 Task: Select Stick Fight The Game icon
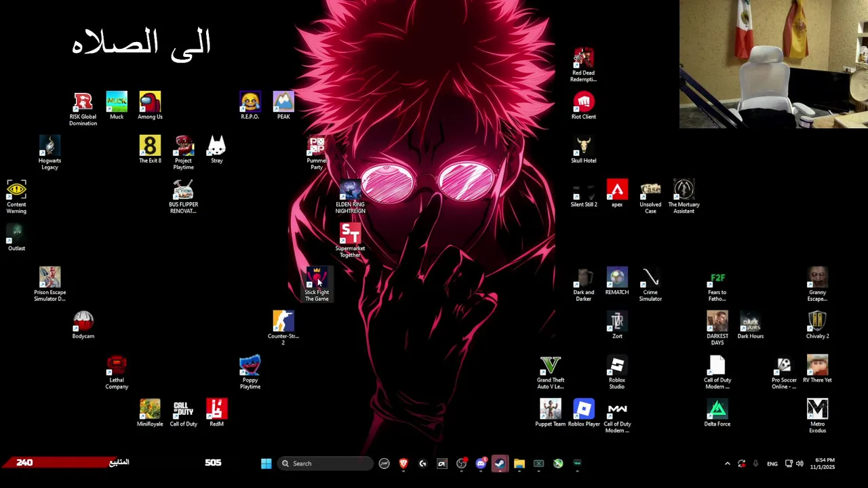[x=317, y=284]
